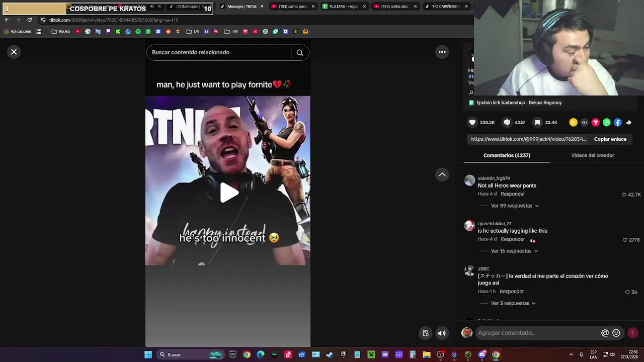Reply to JSBC's comment

pyautogui.click(x=512, y=292)
